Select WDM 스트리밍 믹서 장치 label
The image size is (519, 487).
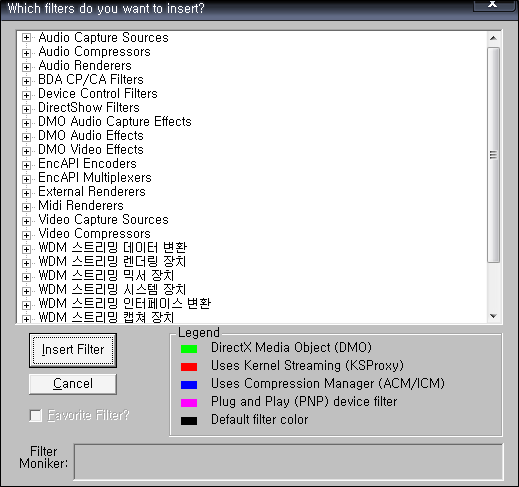(x=106, y=275)
